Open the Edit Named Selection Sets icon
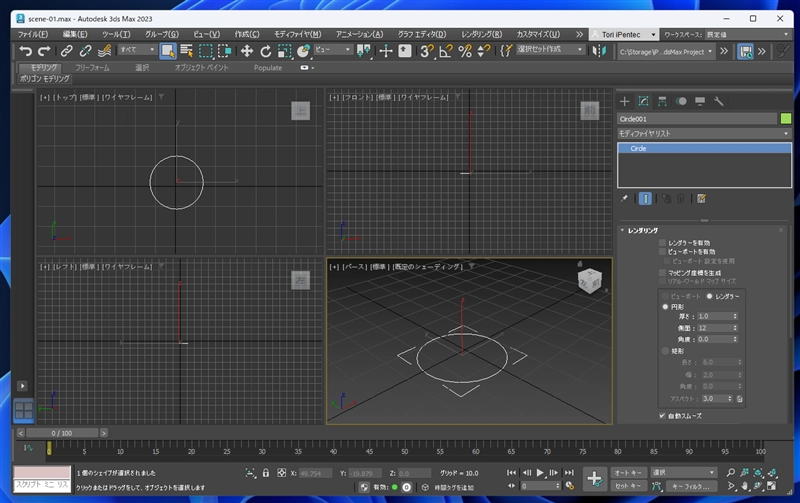The width and height of the screenshot is (800, 503). coord(506,51)
